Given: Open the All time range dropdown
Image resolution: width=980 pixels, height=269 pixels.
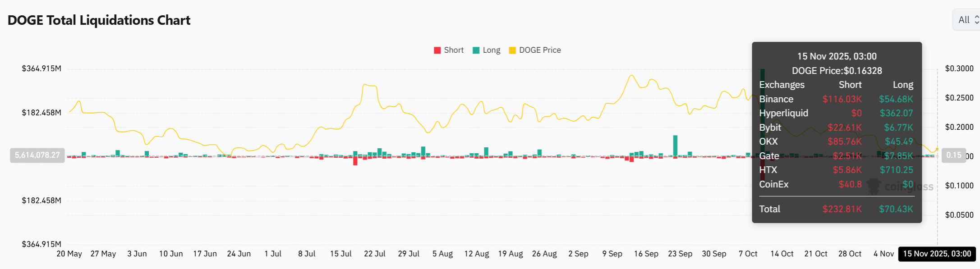Looking at the screenshot, I should [x=965, y=20].
